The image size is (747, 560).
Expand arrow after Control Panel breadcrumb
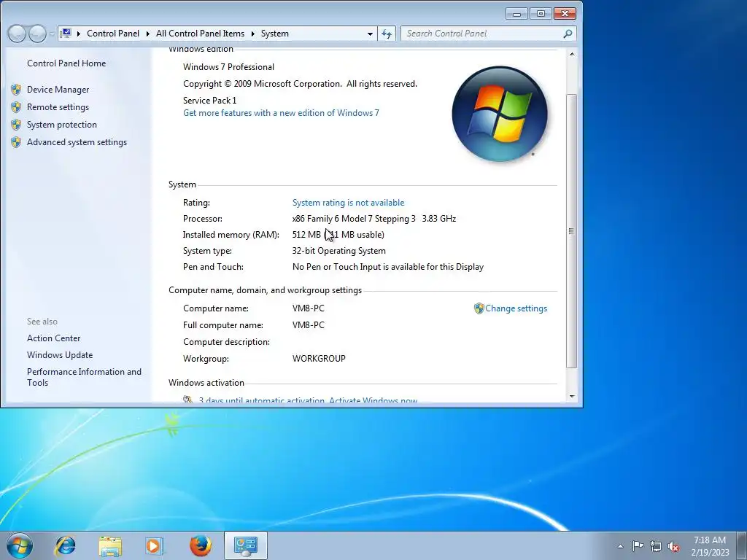tap(147, 34)
